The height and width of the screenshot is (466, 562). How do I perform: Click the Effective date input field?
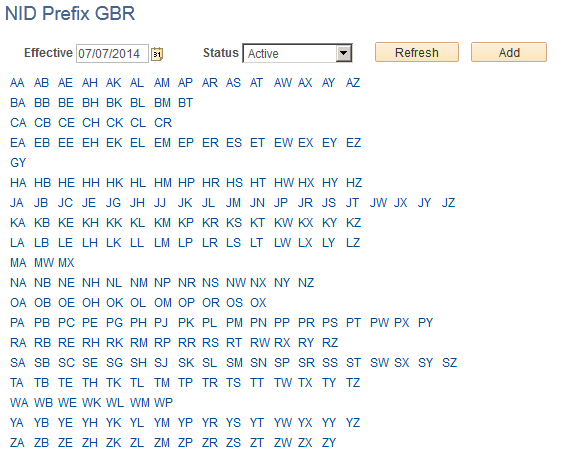pos(112,54)
